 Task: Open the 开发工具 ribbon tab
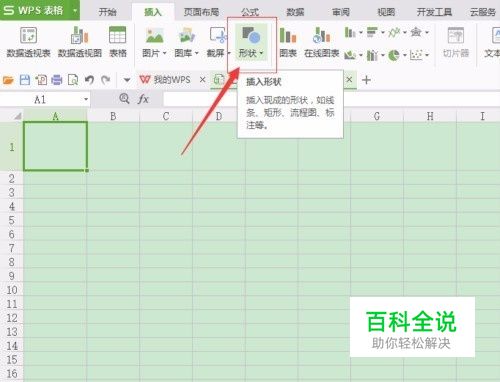(434, 12)
